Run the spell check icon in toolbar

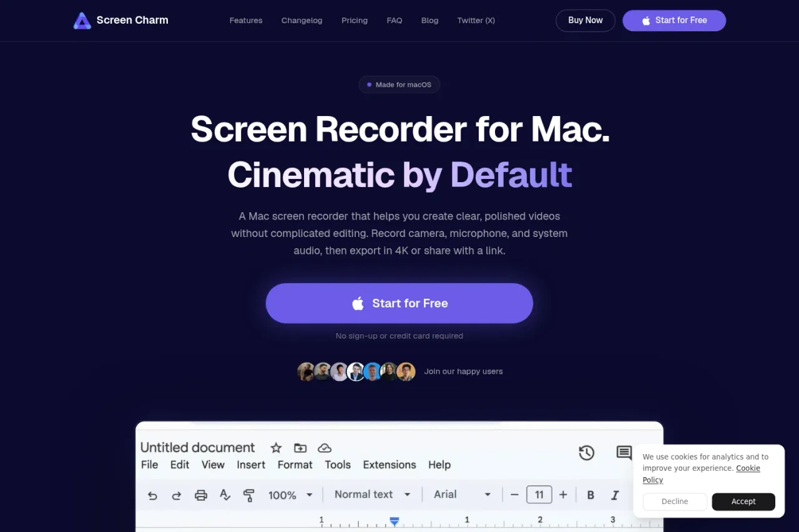pos(225,495)
